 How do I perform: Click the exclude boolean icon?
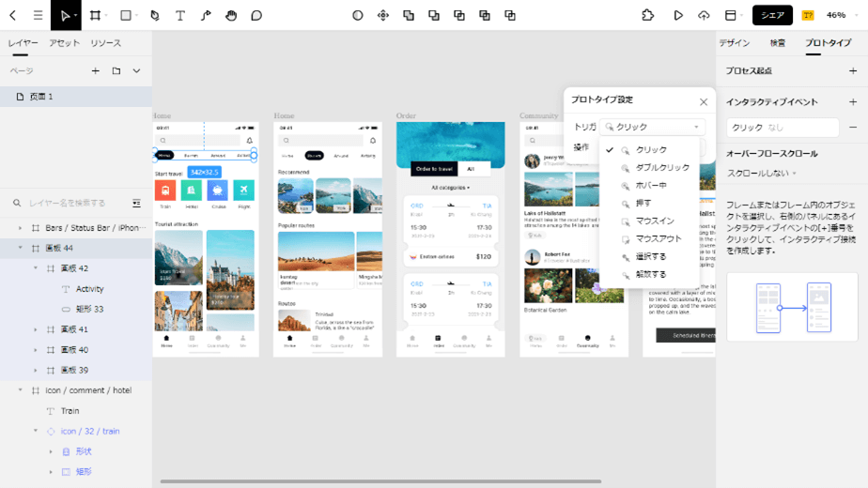(485, 16)
